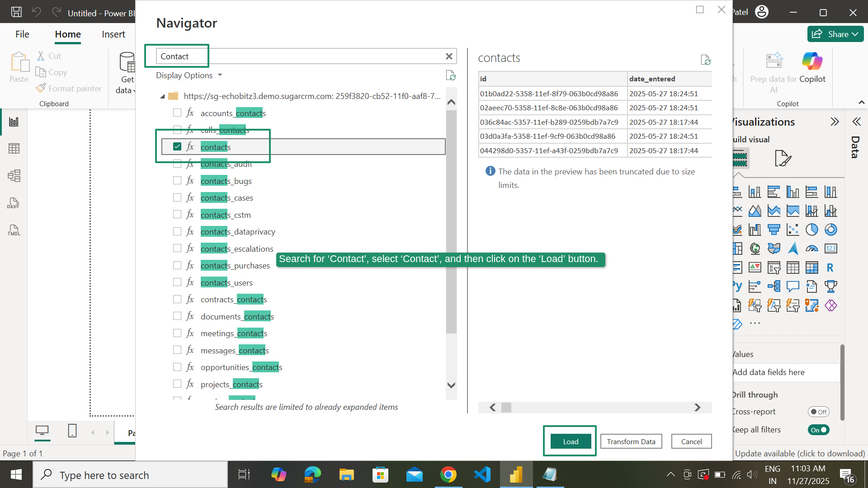Collapse the sugarcrm.com source tree node
Image resolution: width=868 pixels, height=488 pixels.
[x=162, y=96]
